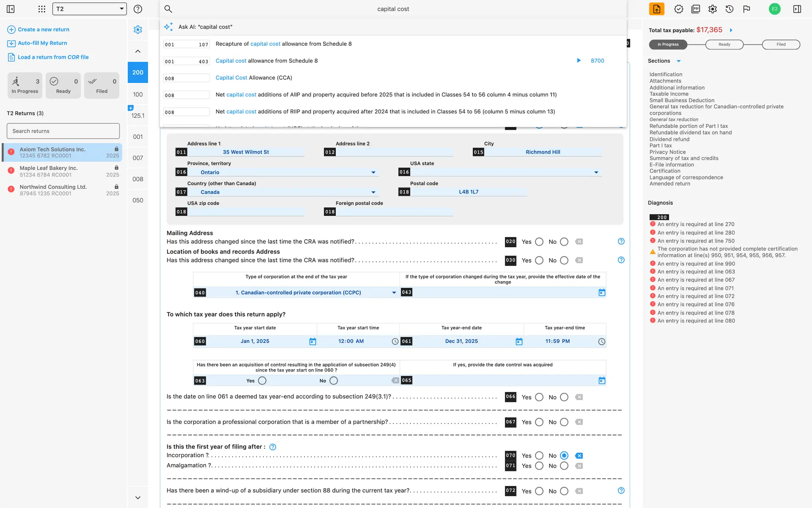Image resolution: width=812 pixels, height=508 pixels.
Task: Switch to form 100 tab
Action: click(138, 94)
